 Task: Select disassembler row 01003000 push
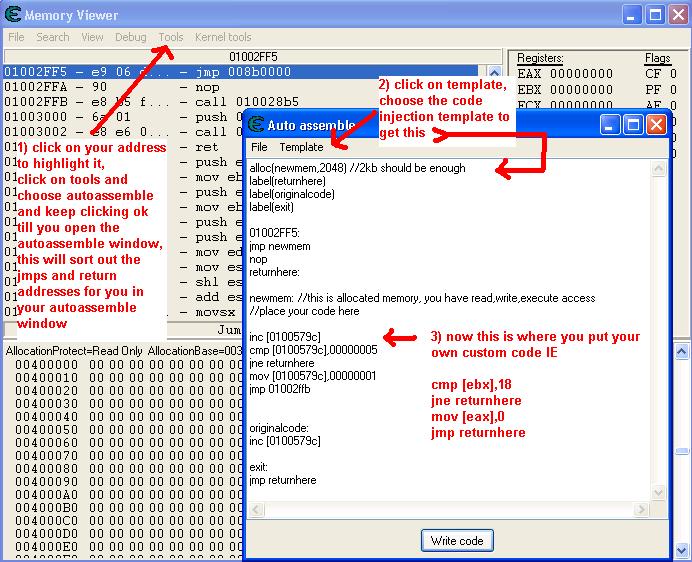click(x=123, y=117)
